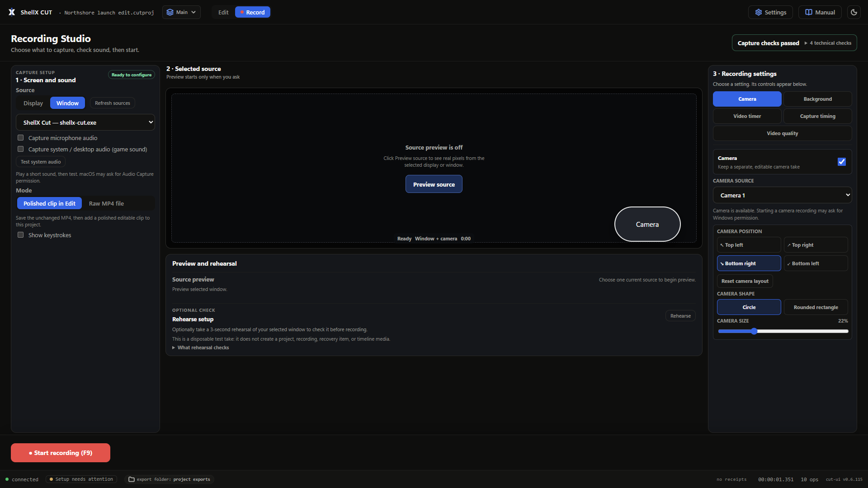Select Window source option
The image size is (868, 488).
click(x=67, y=103)
